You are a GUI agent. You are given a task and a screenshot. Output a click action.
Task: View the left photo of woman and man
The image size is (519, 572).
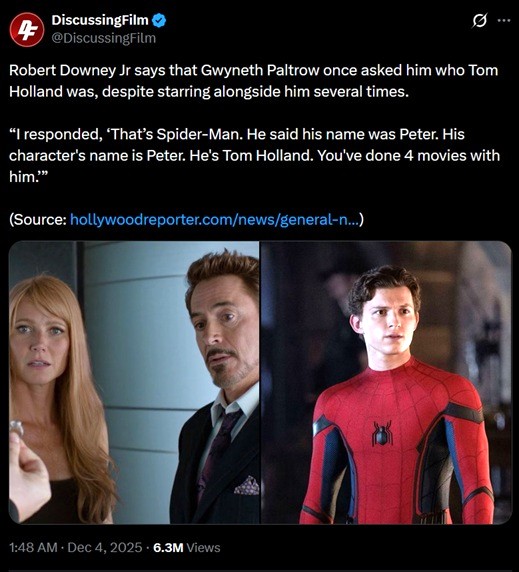(134, 382)
